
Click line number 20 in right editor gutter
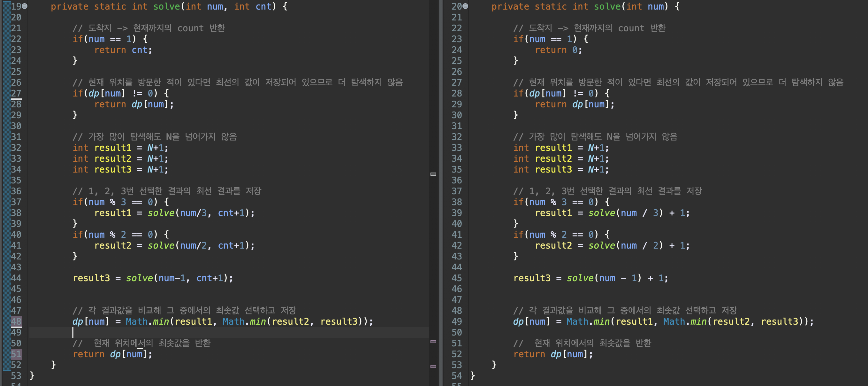457,6
